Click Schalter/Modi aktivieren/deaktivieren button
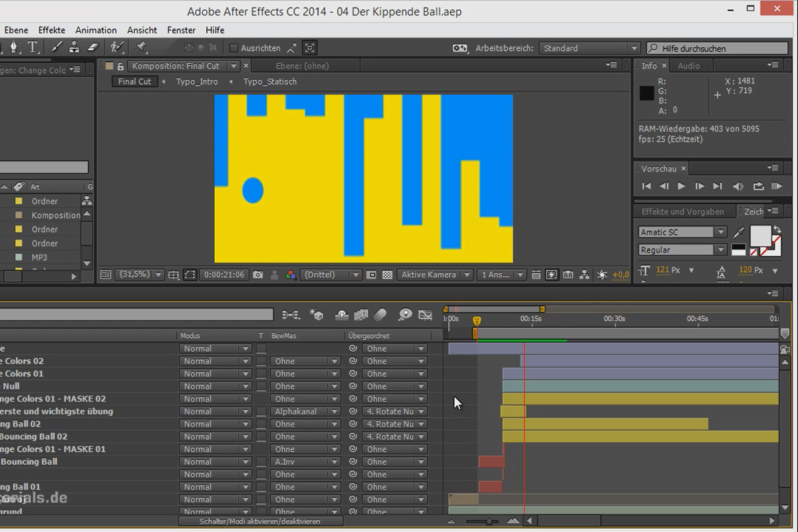Viewport: 798px width, 532px height. 260,521
